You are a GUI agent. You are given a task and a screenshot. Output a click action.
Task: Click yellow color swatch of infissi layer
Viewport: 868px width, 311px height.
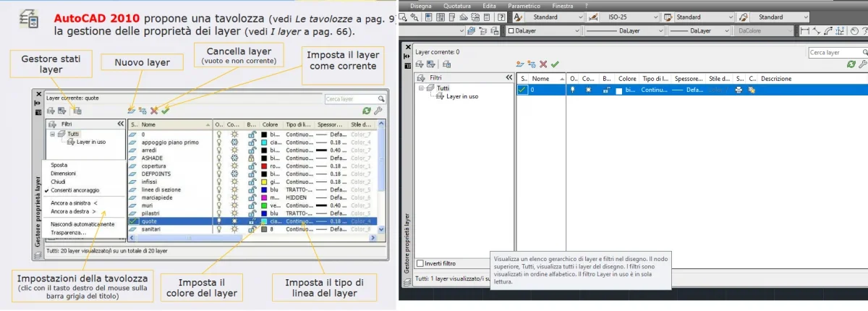263,182
